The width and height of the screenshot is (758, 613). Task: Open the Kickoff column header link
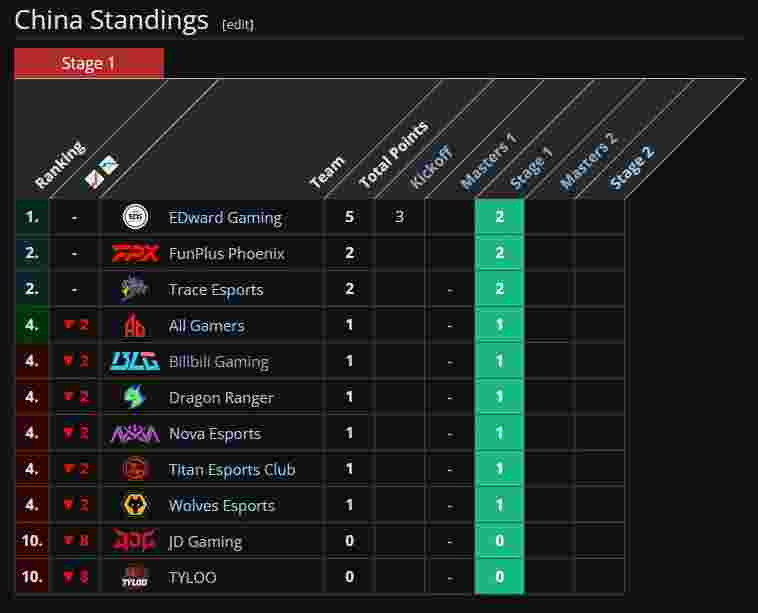click(x=431, y=167)
